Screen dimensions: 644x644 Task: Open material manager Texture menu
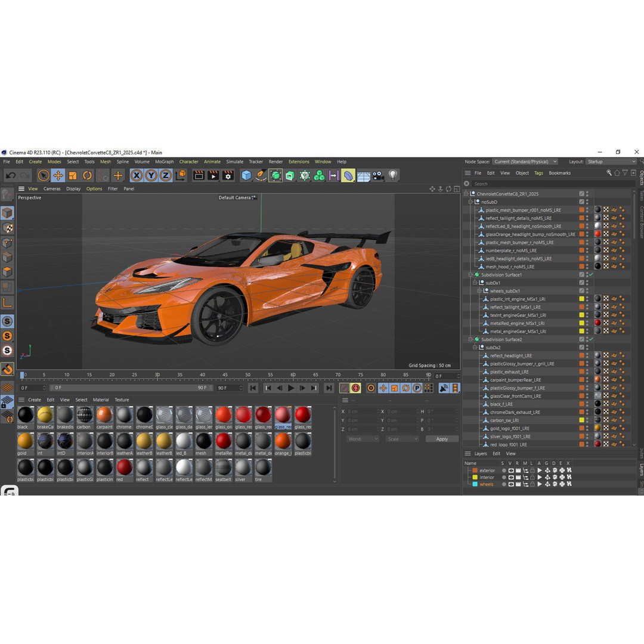click(x=122, y=400)
